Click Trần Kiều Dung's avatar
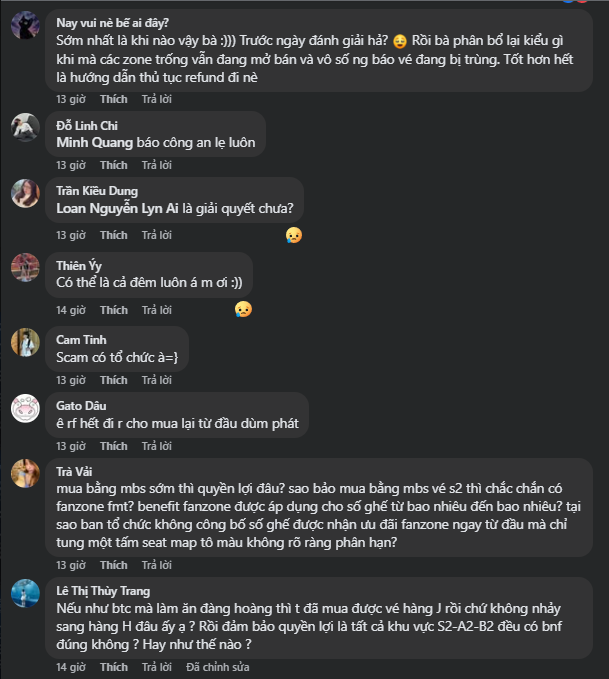The width and height of the screenshot is (609, 679). click(x=25, y=194)
